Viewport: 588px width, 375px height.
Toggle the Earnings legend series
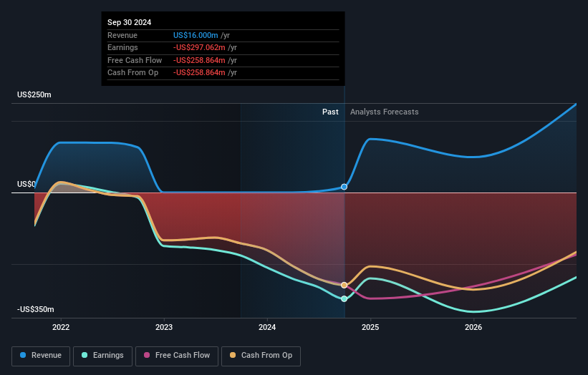(102, 356)
